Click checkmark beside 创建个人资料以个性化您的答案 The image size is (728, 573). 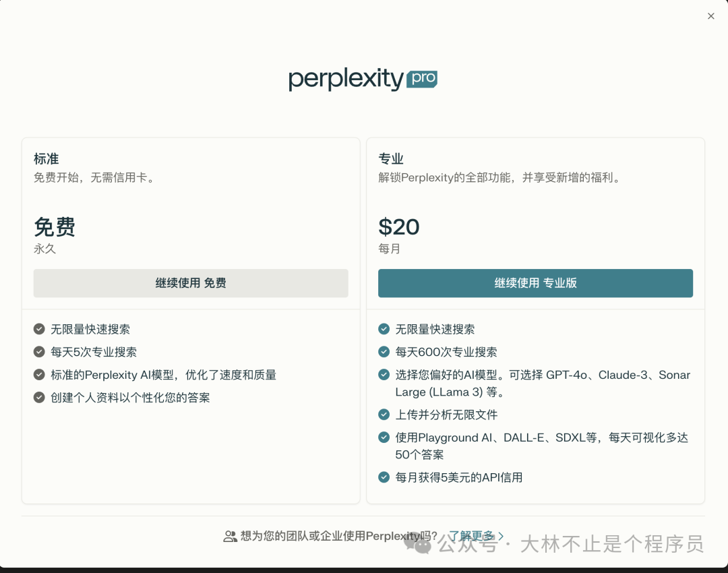[39, 398]
